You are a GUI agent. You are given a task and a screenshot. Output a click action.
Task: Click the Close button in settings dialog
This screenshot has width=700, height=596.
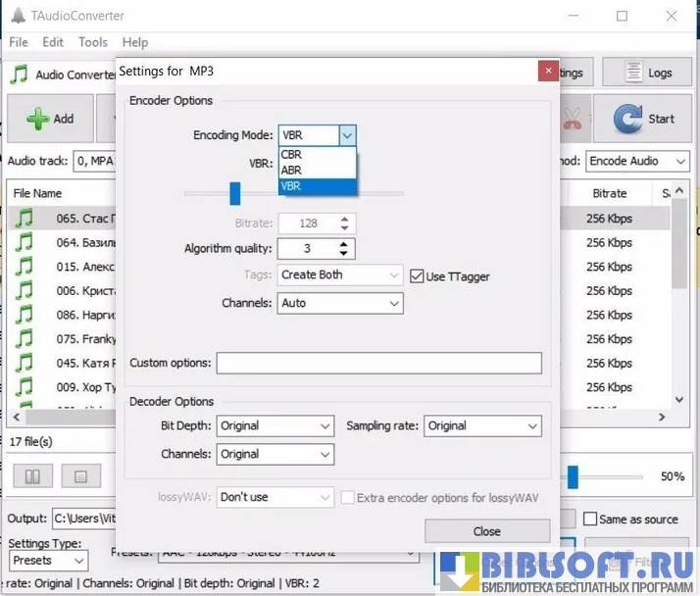click(486, 531)
